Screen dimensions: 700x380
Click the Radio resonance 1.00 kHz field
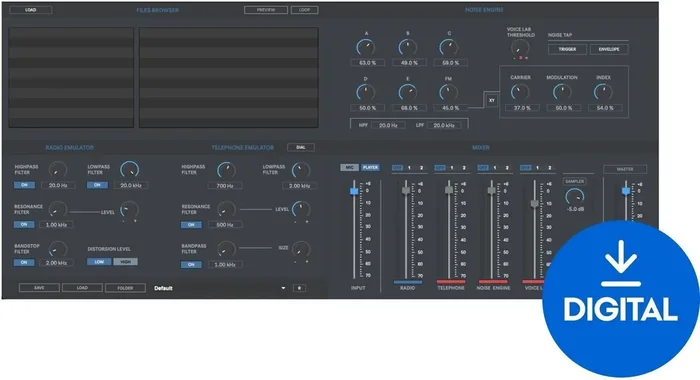pos(56,225)
